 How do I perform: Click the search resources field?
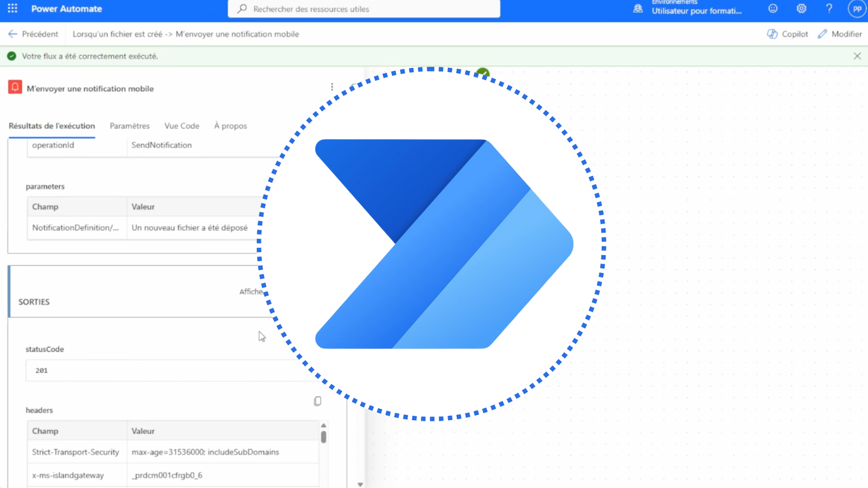363,9
